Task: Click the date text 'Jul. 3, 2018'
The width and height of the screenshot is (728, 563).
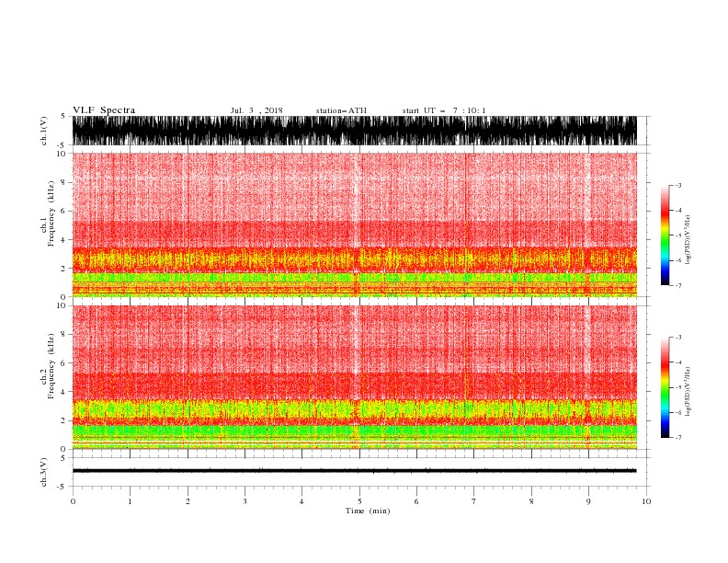Action: point(256,110)
